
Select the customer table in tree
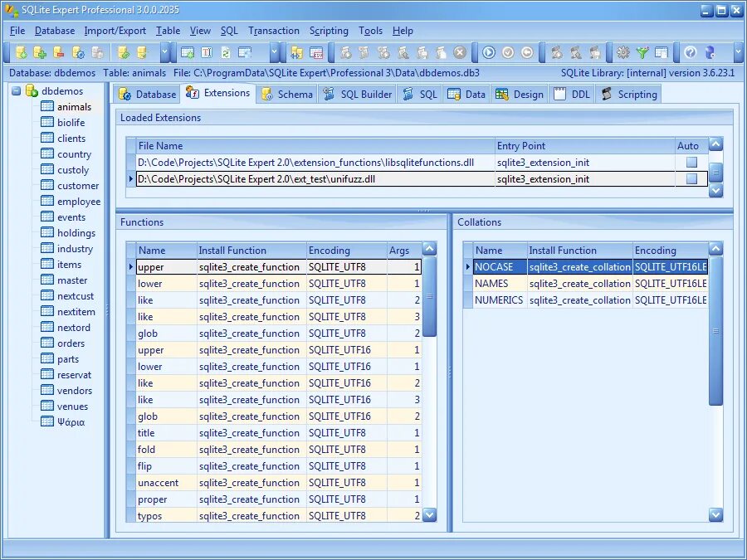coord(78,186)
